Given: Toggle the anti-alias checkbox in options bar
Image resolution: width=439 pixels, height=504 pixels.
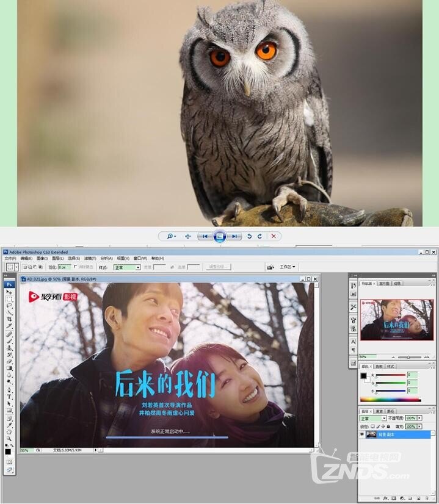Looking at the screenshot, I should click(x=76, y=267).
